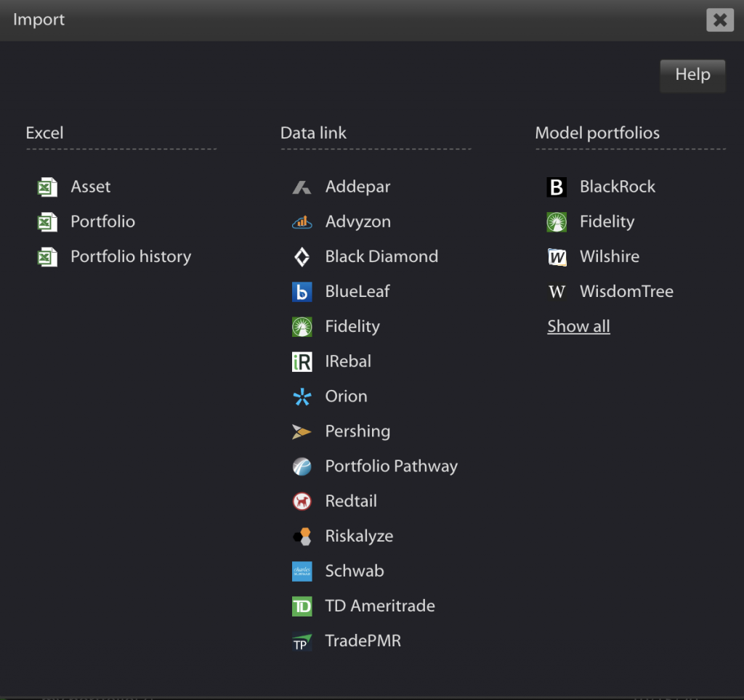Click the Charles Schwab logo icon
Image resolution: width=744 pixels, height=700 pixels.
[x=302, y=571]
